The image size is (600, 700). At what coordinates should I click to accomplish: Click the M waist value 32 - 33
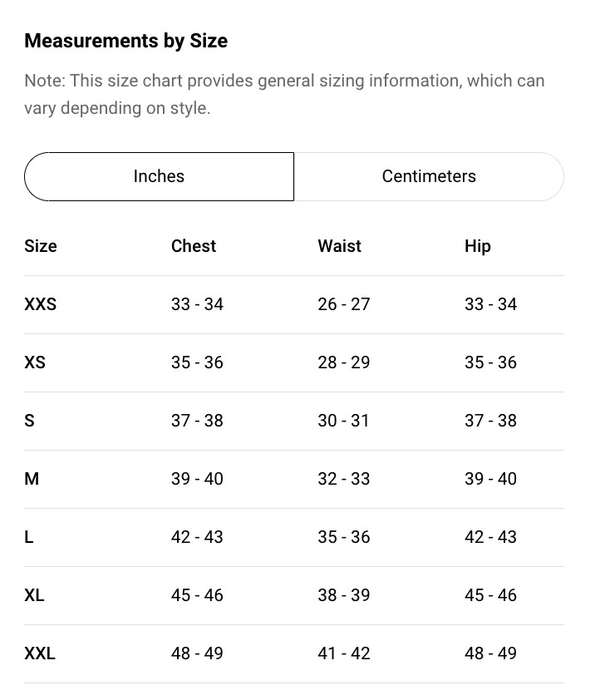coord(344,479)
